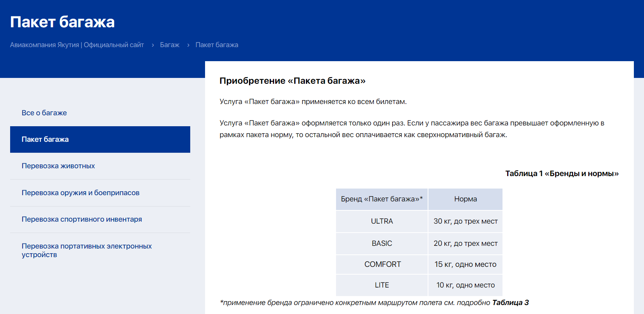The image size is (644, 314).
Task: Open the Перевозка животных section
Action: (58, 166)
